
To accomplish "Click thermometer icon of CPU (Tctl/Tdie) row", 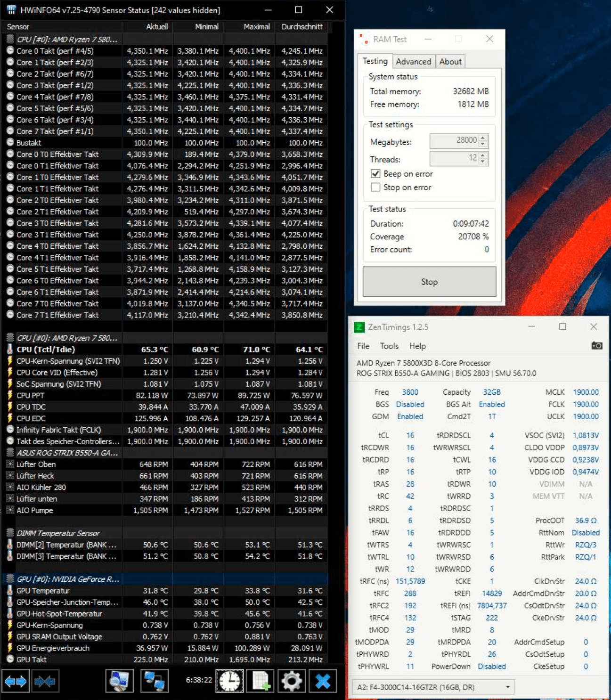I will pyautogui.click(x=10, y=350).
